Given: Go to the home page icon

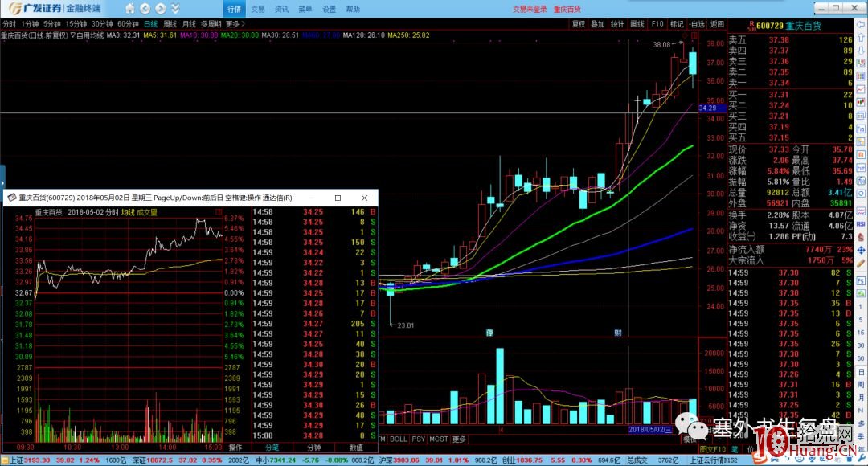Looking at the screenshot, I should (x=129, y=8).
